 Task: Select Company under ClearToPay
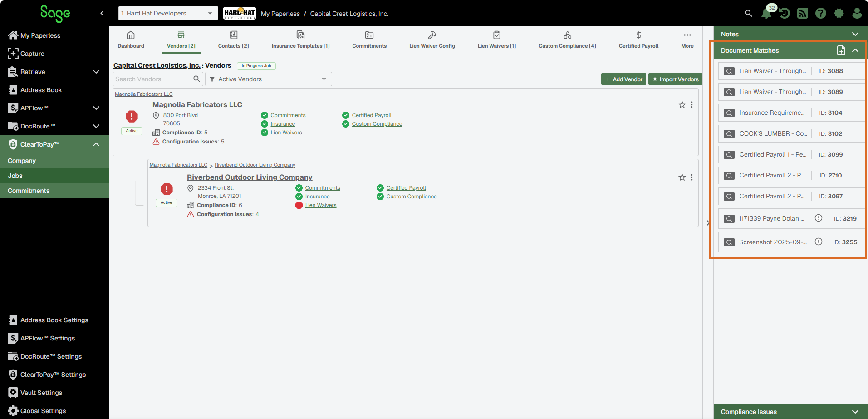point(54,161)
